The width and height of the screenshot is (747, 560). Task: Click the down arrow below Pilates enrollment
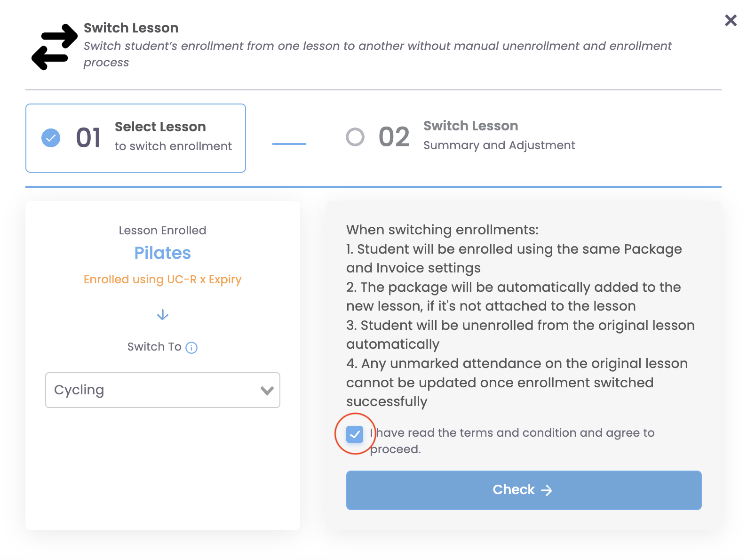pyautogui.click(x=163, y=315)
